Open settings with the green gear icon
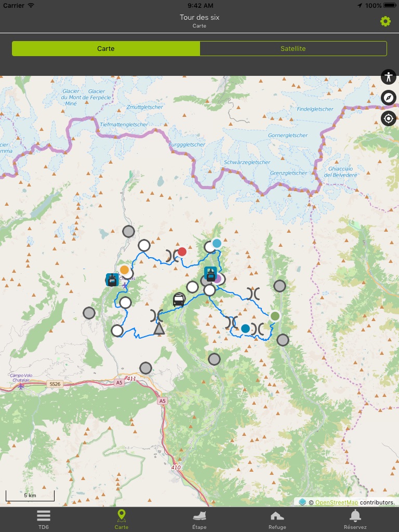The width and height of the screenshot is (399, 532). click(x=385, y=21)
